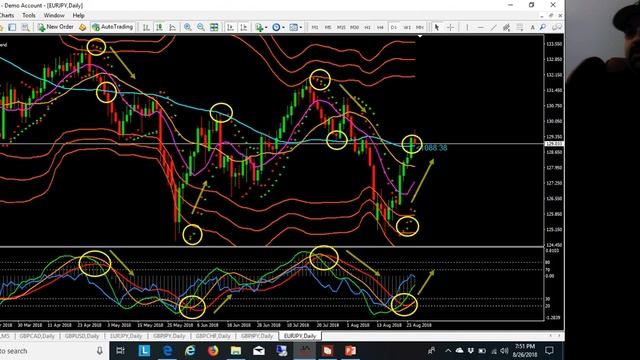
Task: Select the MN monthly timeframe
Action: click(x=420, y=27)
